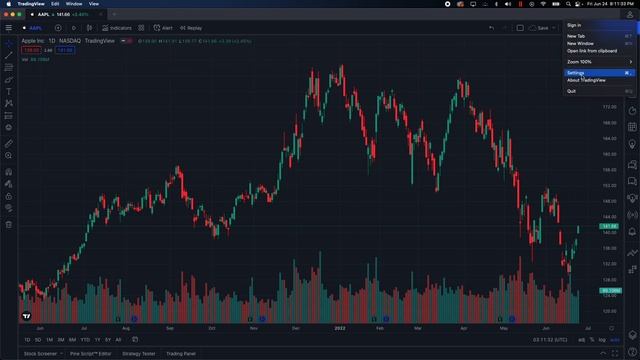640x360 pixels.
Task: Set the date range to 3M
Action: point(61,340)
